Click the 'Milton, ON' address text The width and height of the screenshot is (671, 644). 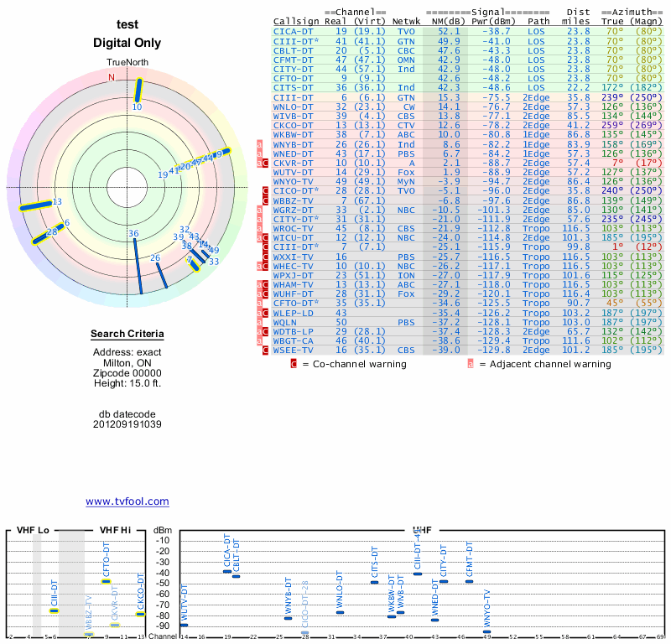point(127,363)
